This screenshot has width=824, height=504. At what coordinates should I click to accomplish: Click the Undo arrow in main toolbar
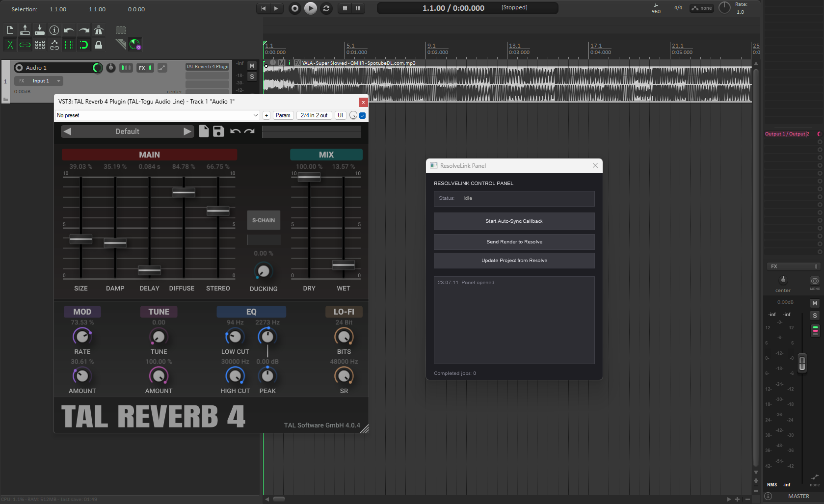coord(69,30)
